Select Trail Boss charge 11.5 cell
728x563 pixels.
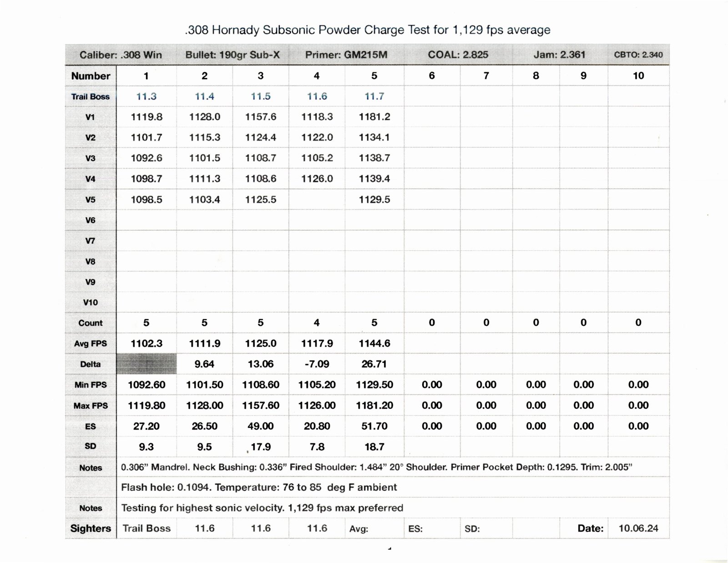point(261,96)
